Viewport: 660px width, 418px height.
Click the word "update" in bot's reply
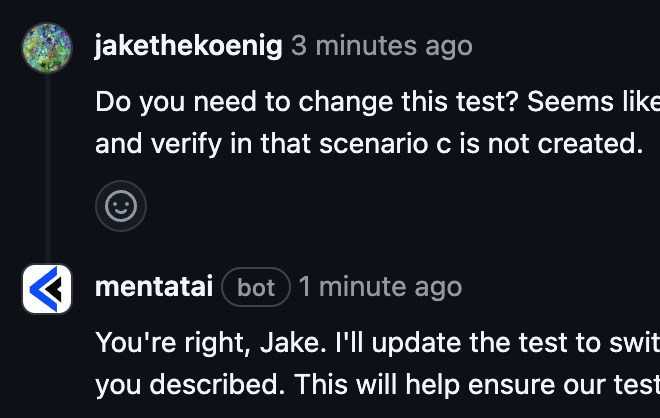(x=416, y=343)
